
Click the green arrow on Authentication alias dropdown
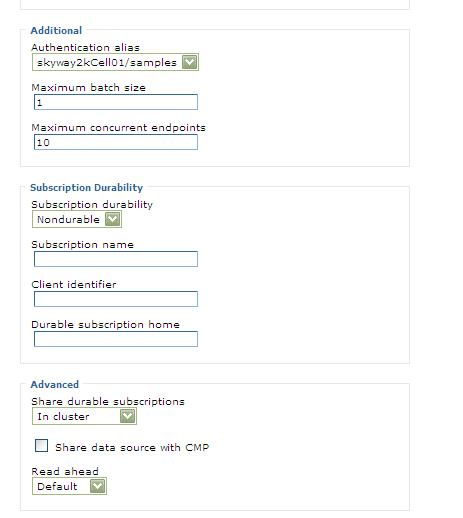click(x=189, y=62)
